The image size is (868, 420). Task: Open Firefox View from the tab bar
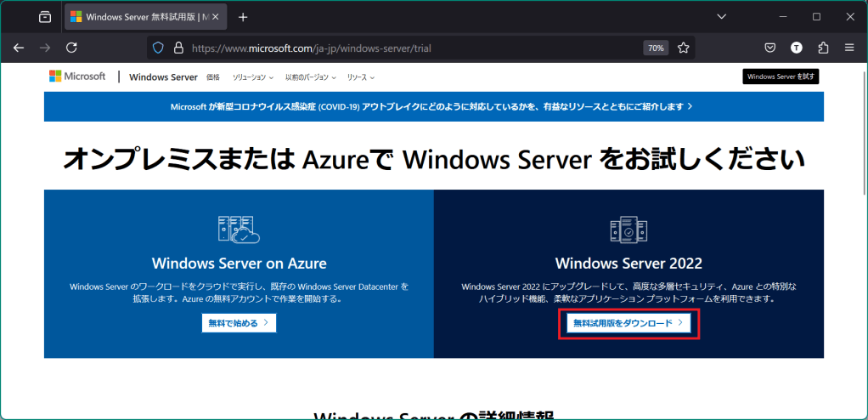pos(44,17)
